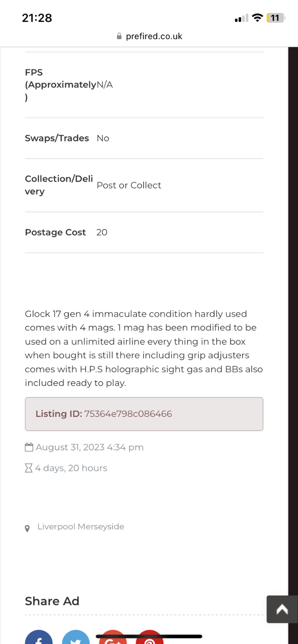Tap the Share Ad heading

pyautogui.click(x=52, y=601)
